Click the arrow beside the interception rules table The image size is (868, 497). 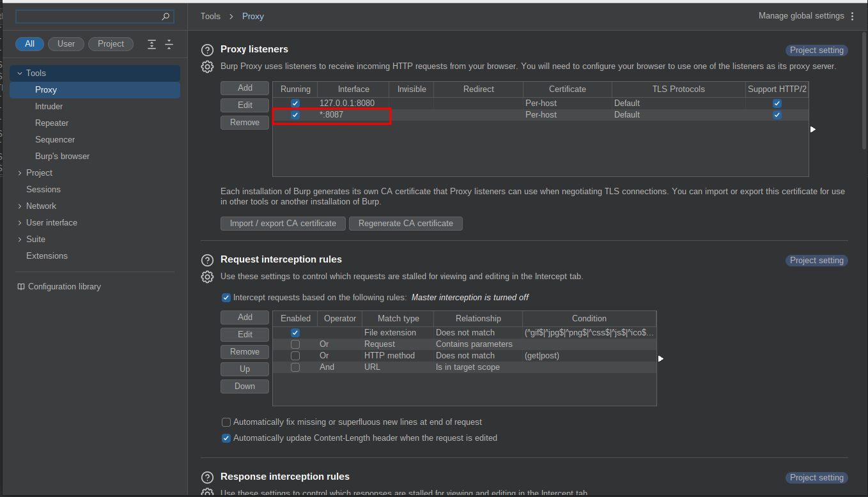[661, 358]
